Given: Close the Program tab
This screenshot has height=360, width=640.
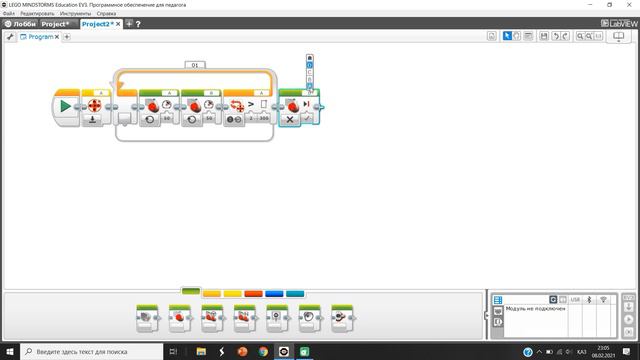Looking at the screenshot, I should [x=57, y=37].
